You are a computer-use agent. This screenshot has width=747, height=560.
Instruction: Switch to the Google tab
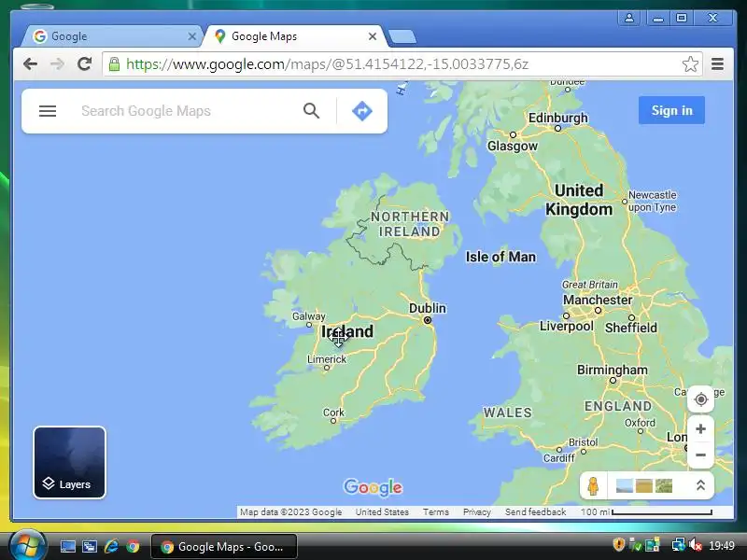(x=112, y=36)
